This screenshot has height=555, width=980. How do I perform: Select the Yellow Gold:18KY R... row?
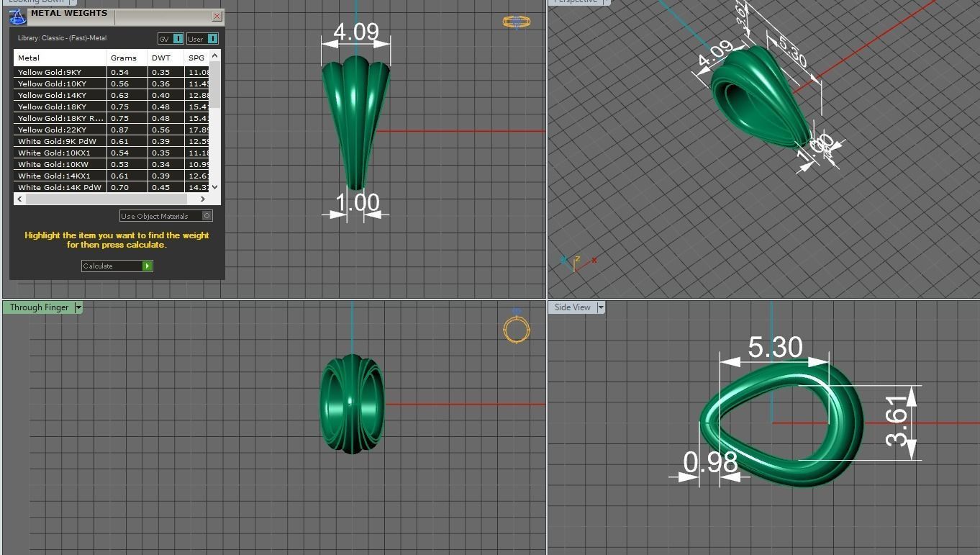[x=112, y=118]
